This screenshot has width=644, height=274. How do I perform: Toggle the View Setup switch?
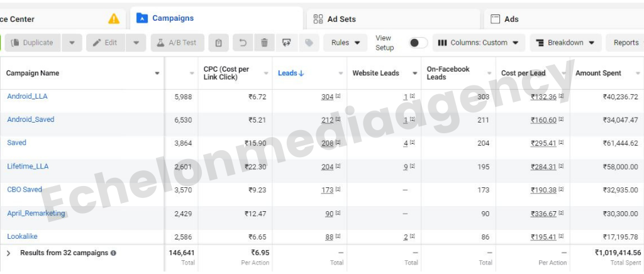tap(418, 43)
